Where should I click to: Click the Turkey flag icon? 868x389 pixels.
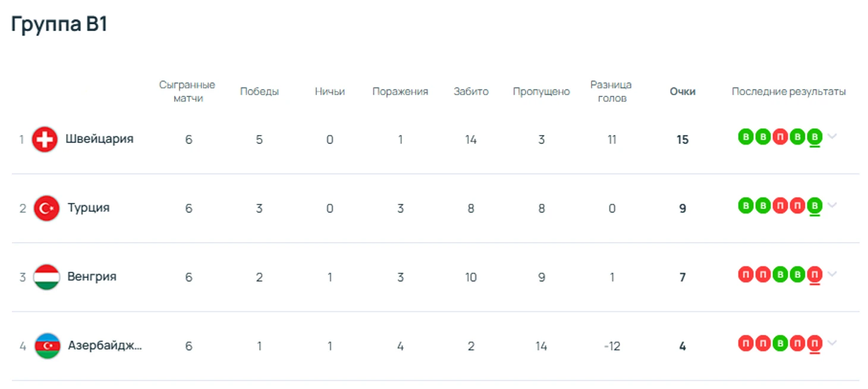click(46, 208)
